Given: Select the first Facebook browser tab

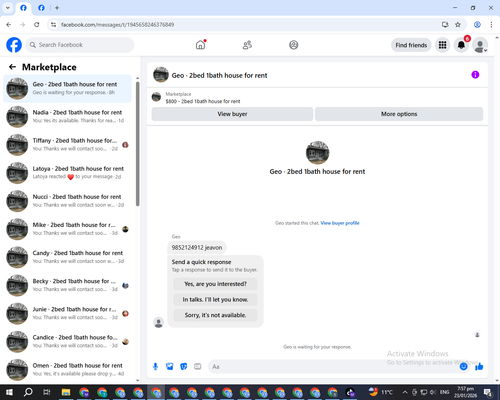Looking at the screenshot, I should pyautogui.click(x=23, y=8).
